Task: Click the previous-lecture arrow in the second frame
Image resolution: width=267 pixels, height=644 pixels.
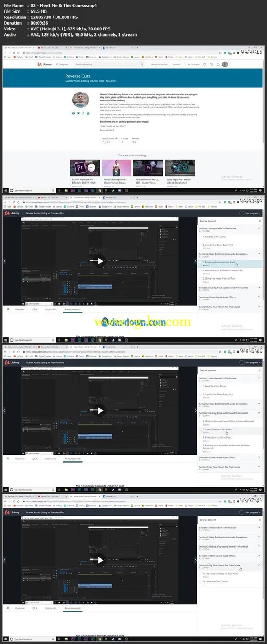Action: click(4, 261)
